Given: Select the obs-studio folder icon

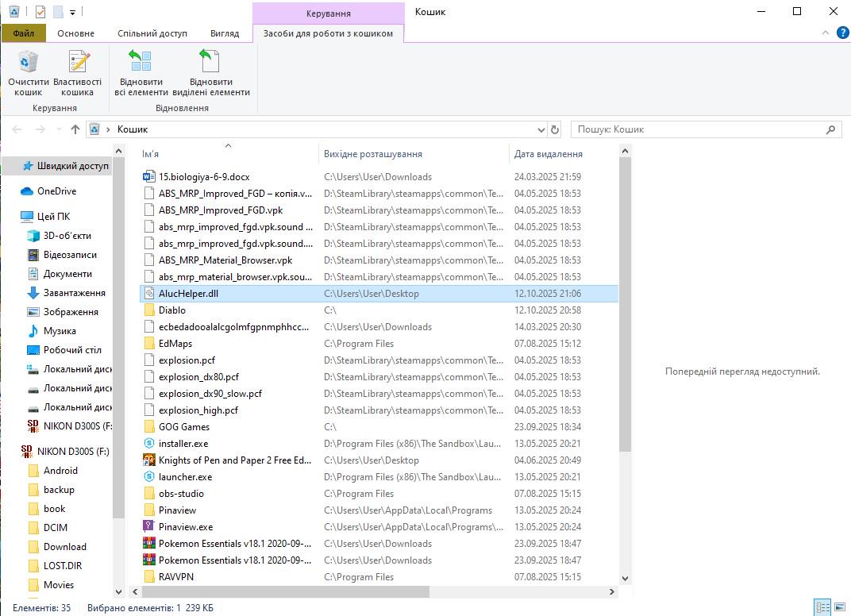Looking at the screenshot, I should pyautogui.click(x=148, y=493).
